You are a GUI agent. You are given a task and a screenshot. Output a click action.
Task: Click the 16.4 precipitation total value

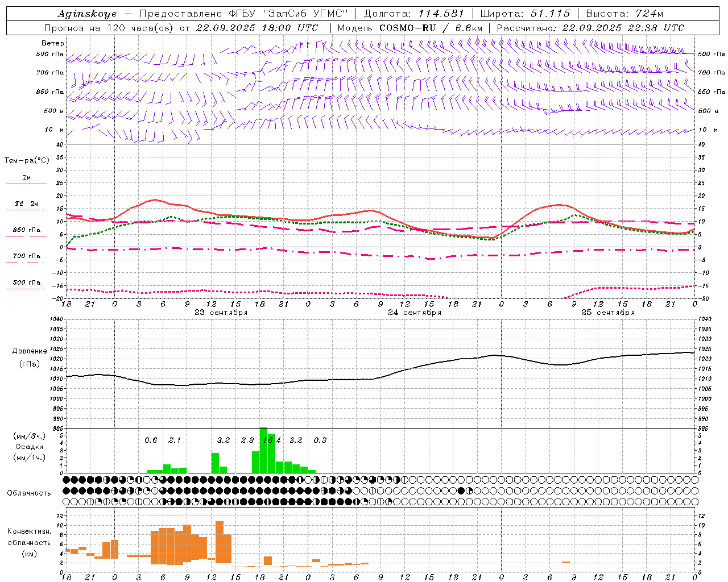(x=271, y=440)
